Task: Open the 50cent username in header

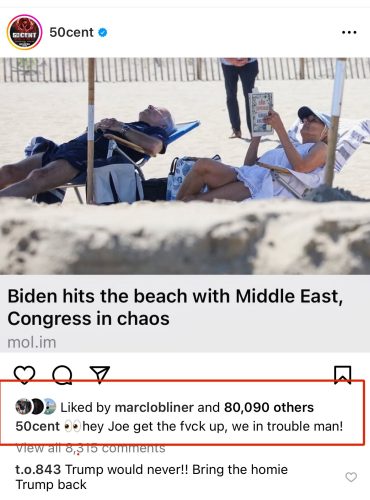Action: 71,32
